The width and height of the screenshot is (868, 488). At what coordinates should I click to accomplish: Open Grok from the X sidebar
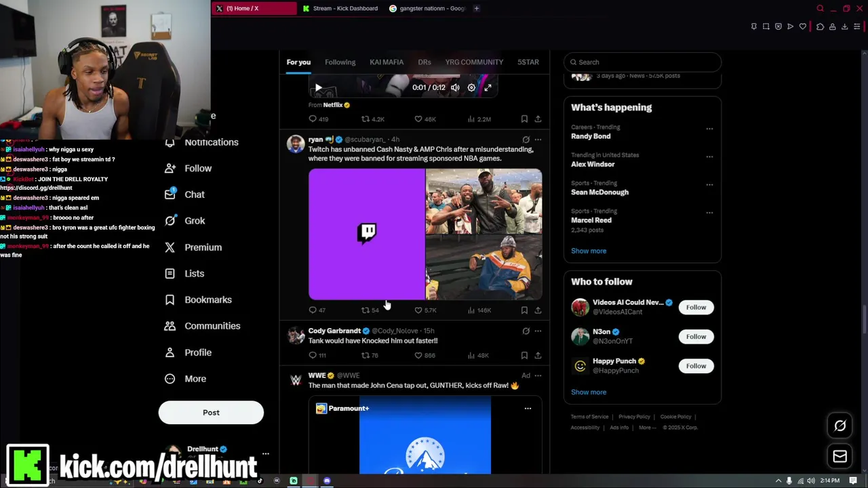click(185, 221)
